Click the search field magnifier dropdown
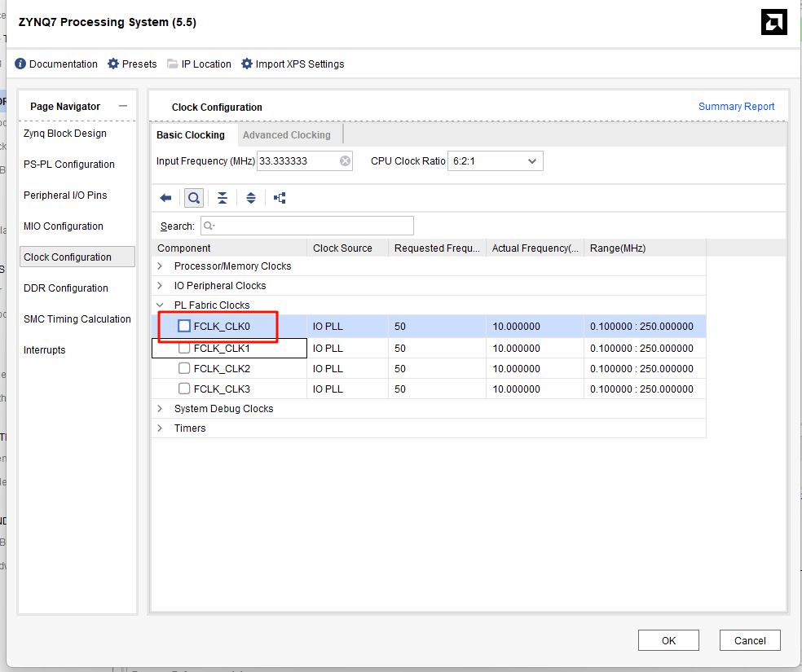 pos(209,226)
